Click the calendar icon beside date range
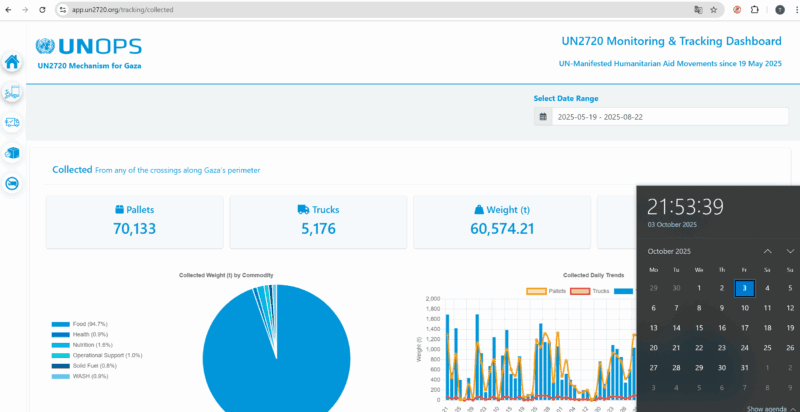Screen dimensions: 800x412 click(x=543, y=117)
